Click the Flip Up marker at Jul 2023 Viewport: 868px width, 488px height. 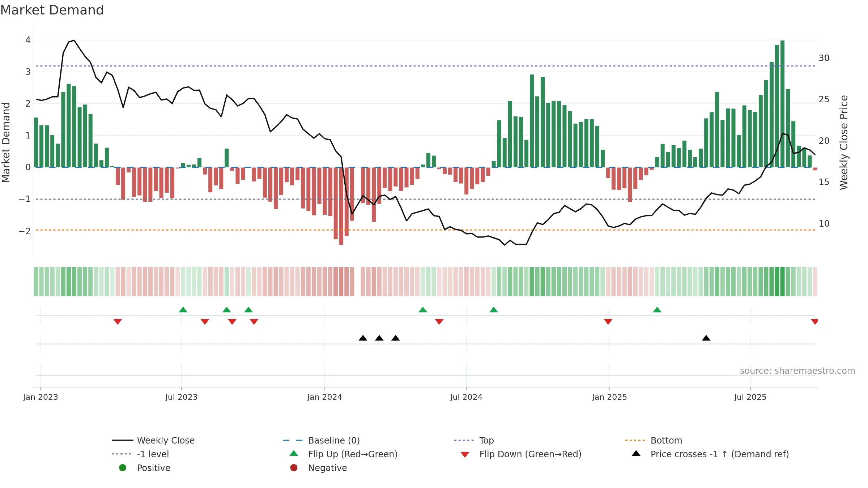click(183, 310)
